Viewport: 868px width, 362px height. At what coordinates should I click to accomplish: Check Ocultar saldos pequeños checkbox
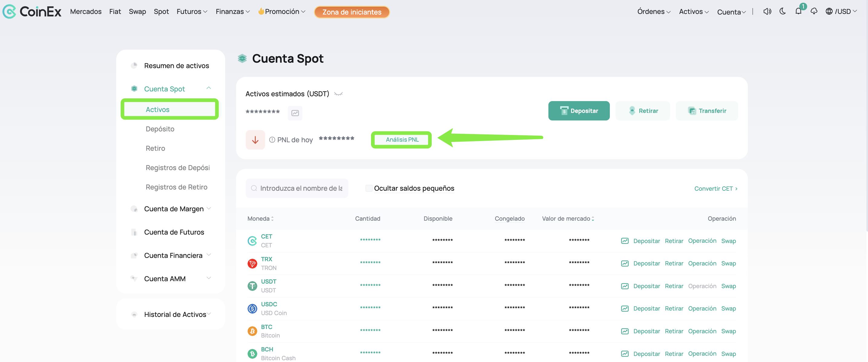coord(369,188)
